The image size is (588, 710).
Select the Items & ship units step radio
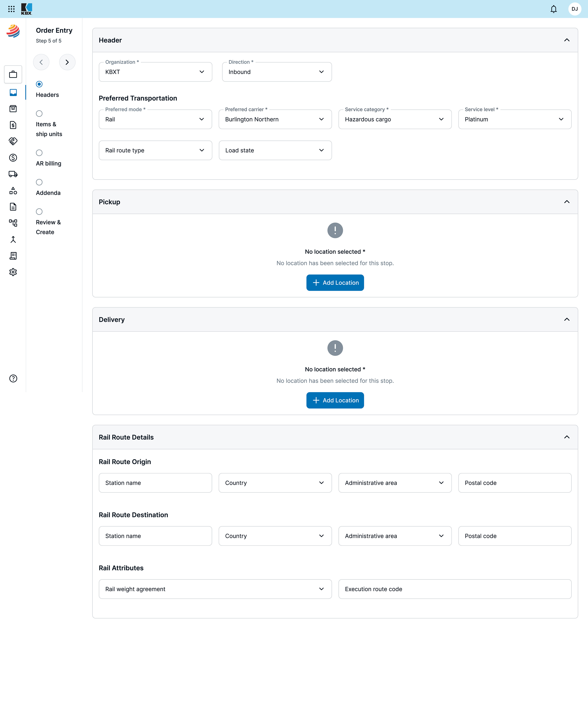[x=39, y=114]
